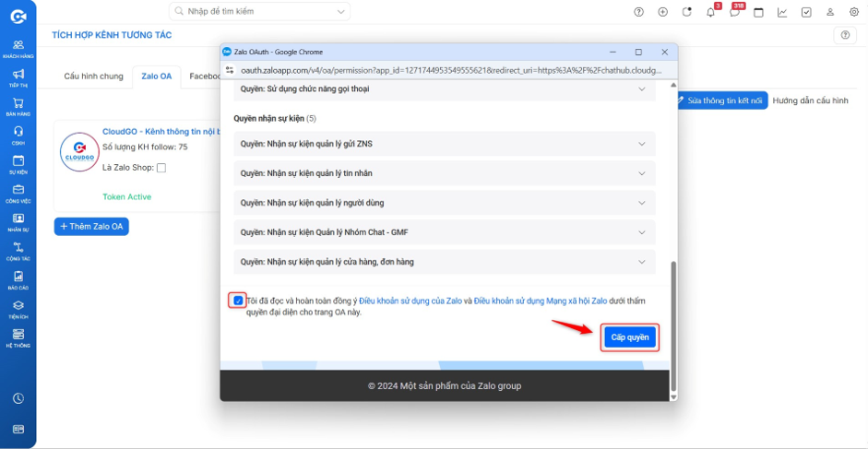Click the quick-create plus icon
This screenshot has height=449, width=868.
click(x=662, y=12)
